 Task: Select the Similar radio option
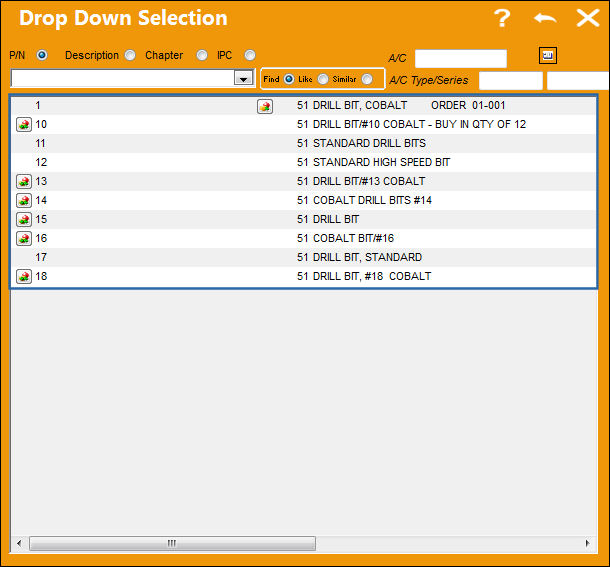(x=367, y=79)
